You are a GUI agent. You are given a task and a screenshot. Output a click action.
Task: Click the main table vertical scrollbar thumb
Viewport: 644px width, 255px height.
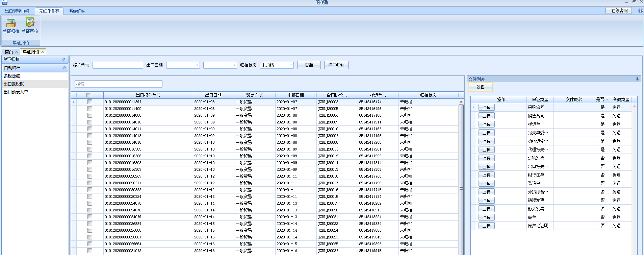(461, 179)
